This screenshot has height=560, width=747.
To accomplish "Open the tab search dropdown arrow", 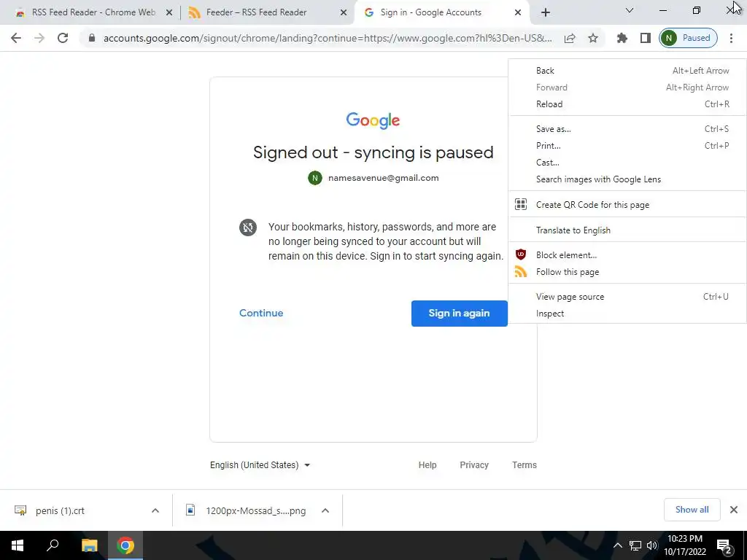I will (x=630, y=10).
